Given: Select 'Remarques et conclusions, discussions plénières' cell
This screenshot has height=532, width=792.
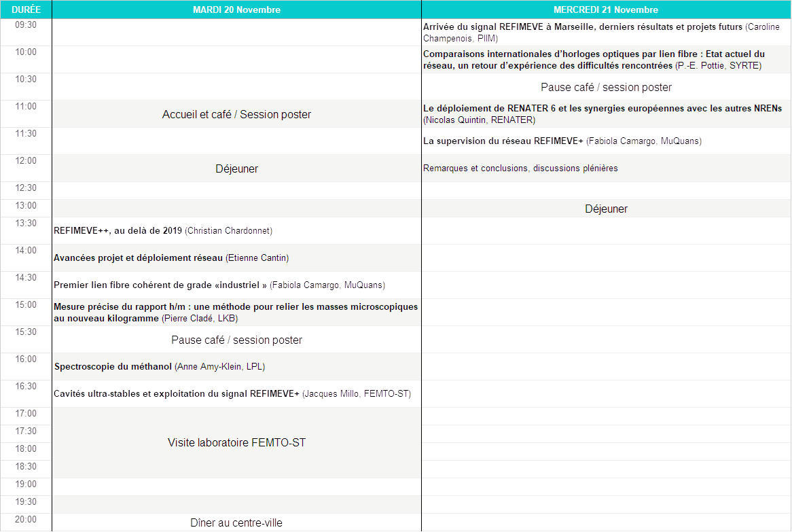Looking at the screenshot, I should tap(606, 169).
